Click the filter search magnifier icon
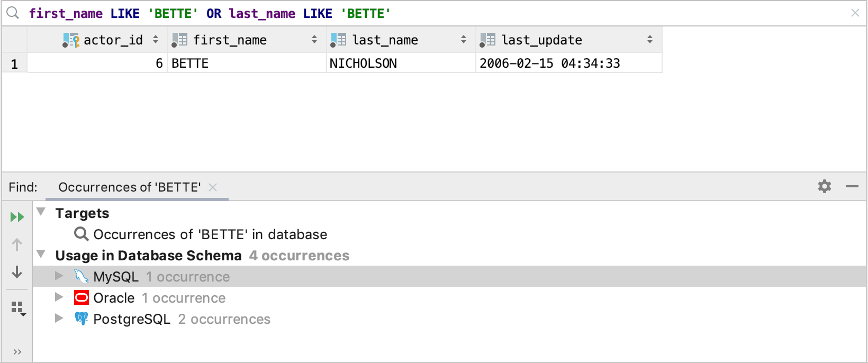 point(13,13)
